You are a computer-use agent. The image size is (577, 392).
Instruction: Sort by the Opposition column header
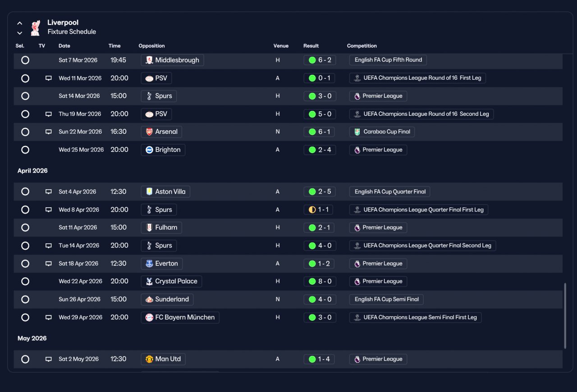pos(151,46)
